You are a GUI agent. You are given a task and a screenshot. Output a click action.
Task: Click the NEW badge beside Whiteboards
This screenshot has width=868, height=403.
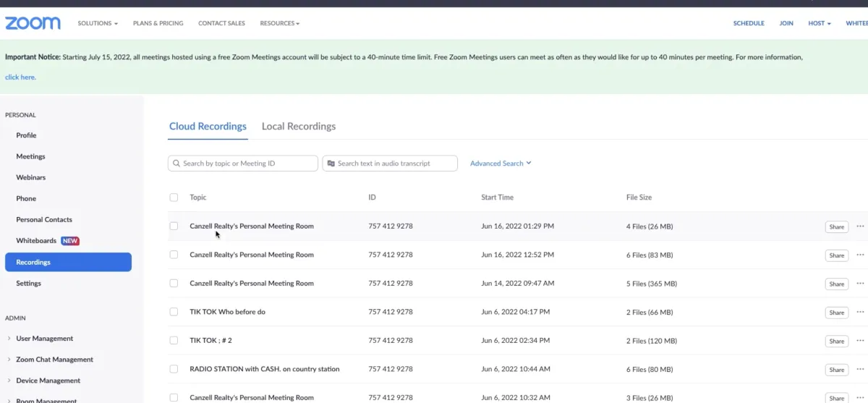click(70, 241)
